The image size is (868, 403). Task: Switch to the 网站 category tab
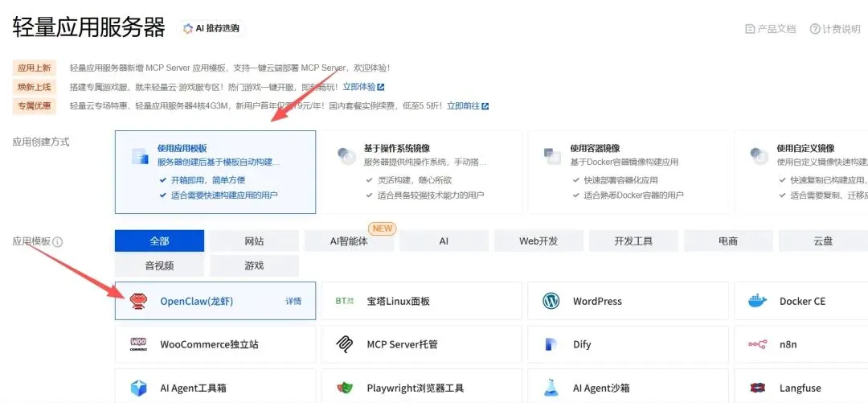[x=254, y=241]
